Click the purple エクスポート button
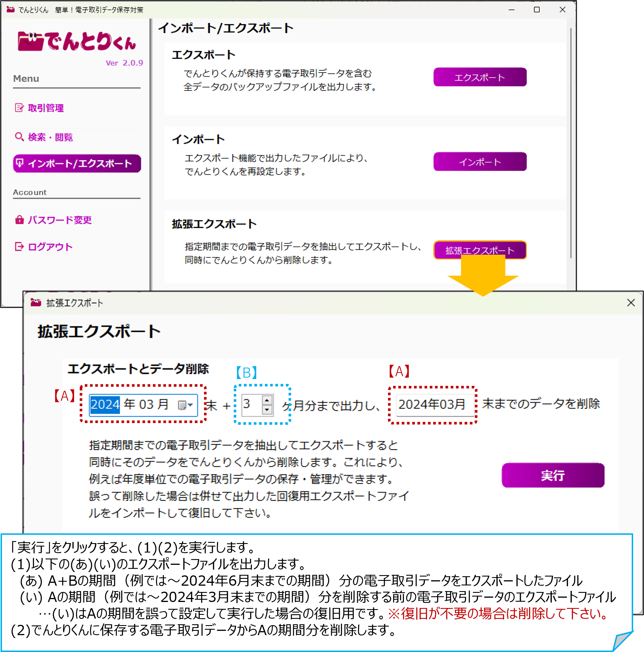The height and width of the screenshot is (652, 644). pyautogui.click(x=480, y=77)
